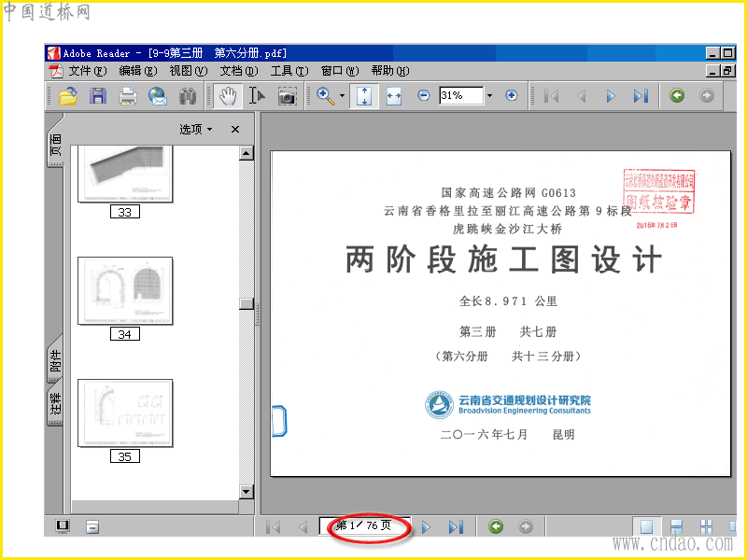This screenshot has height=560, width=747.
Task: Go to previous page in status bar
Action: (303, 526)
